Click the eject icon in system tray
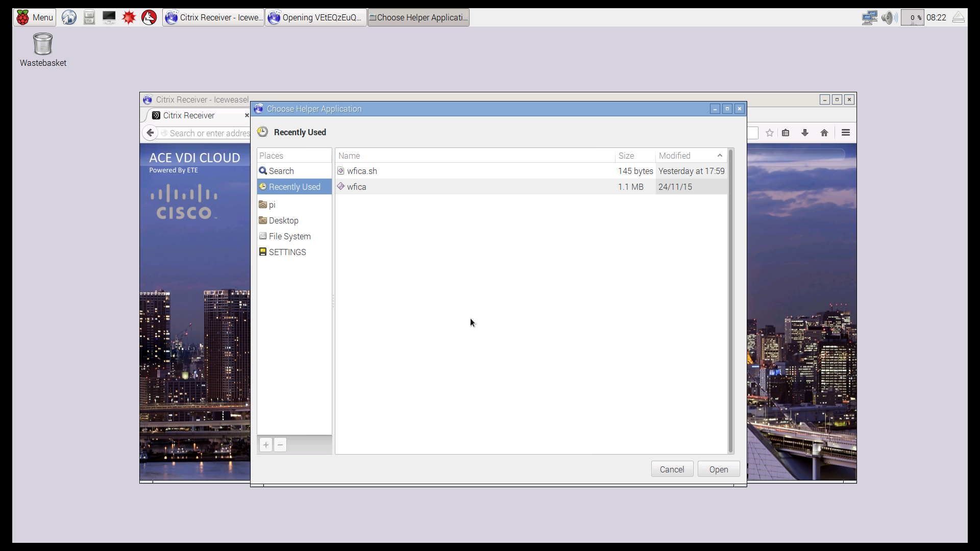The width and height of the screenshot is (980, 551). 958,17
